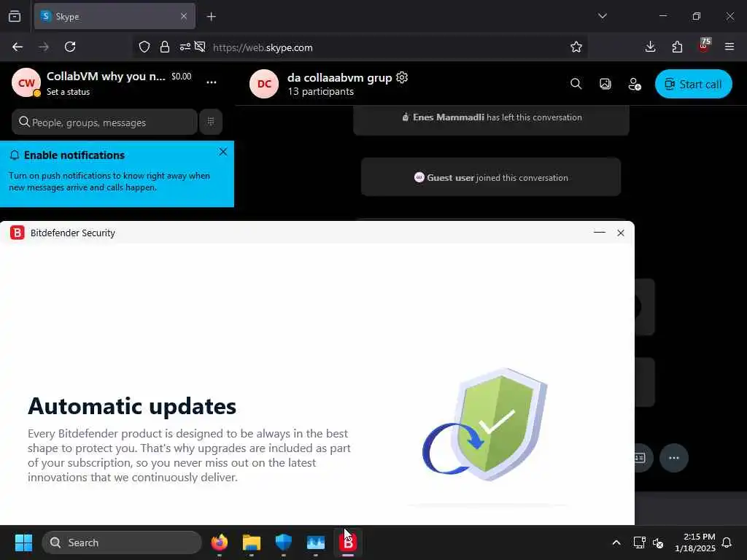Viewport: 747px width, 560px height.
Task: Open the conversation gallery
Action: click(605, 84)
